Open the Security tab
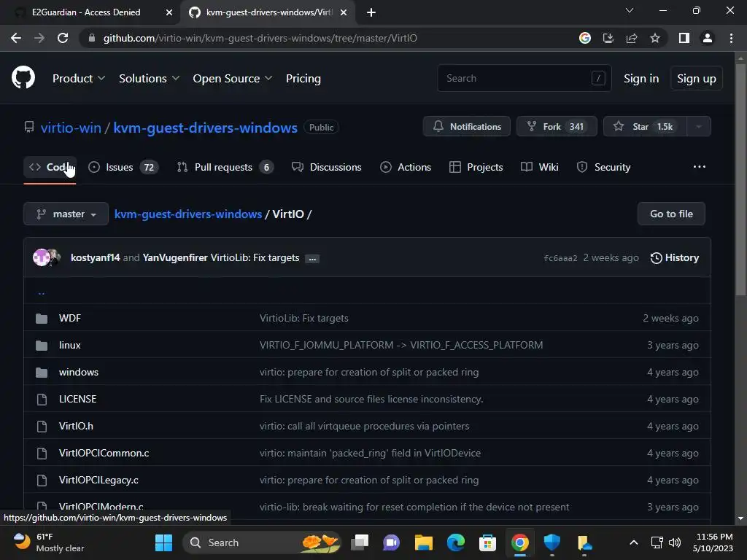Screen dimensions: 747x560 tap(603, 167)
